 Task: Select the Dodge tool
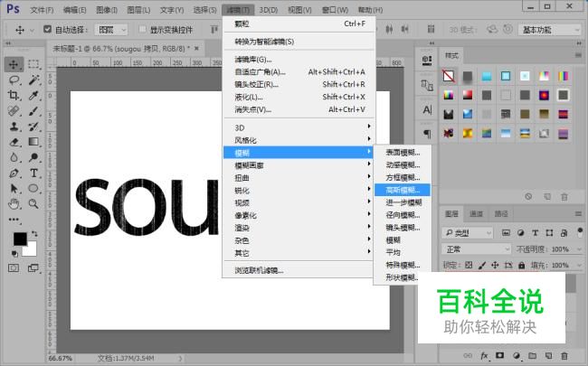pyautogui.click(x=33, y=157)
